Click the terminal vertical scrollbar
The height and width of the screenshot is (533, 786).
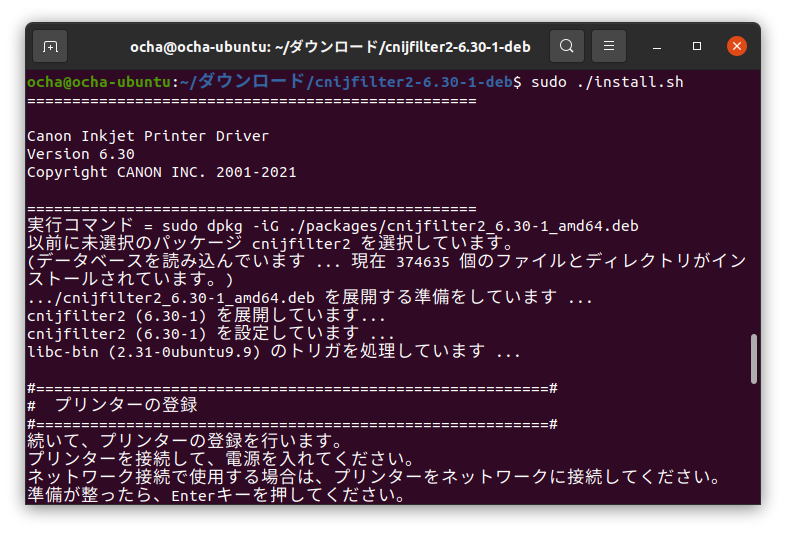[x=753, y=359]
